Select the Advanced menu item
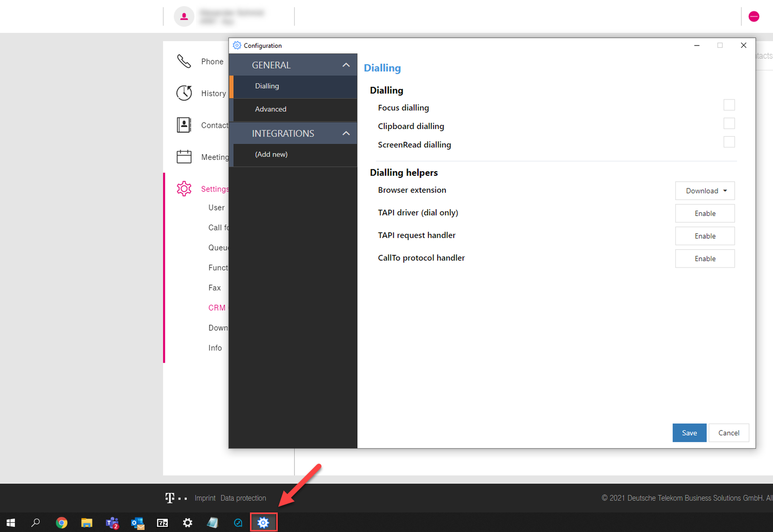Image resolution: width=773 pixels, height=532 pixels. pos(271,109)
